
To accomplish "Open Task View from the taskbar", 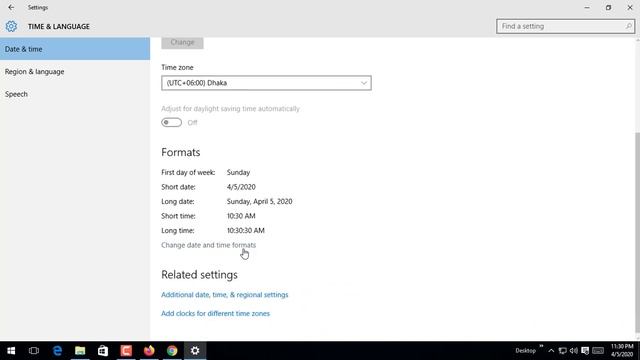I will point(34,351).
